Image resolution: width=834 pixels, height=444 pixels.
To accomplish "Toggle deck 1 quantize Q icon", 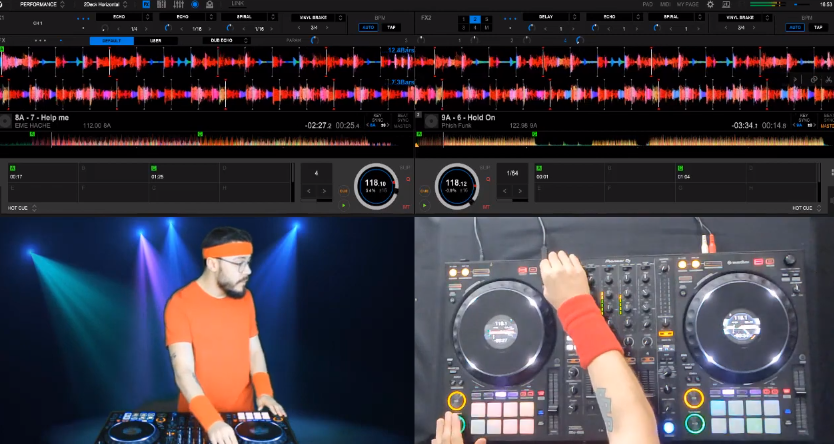I will tap(408, 179).
